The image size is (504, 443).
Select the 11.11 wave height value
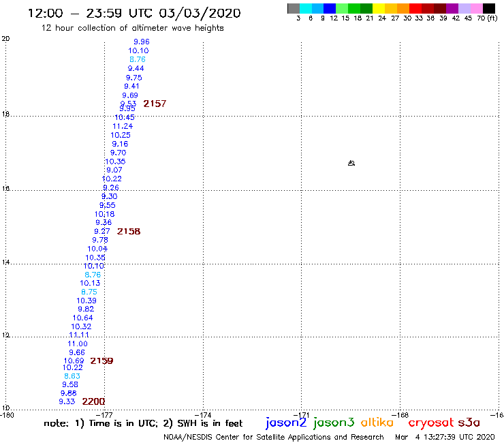(x=79, y=335)
